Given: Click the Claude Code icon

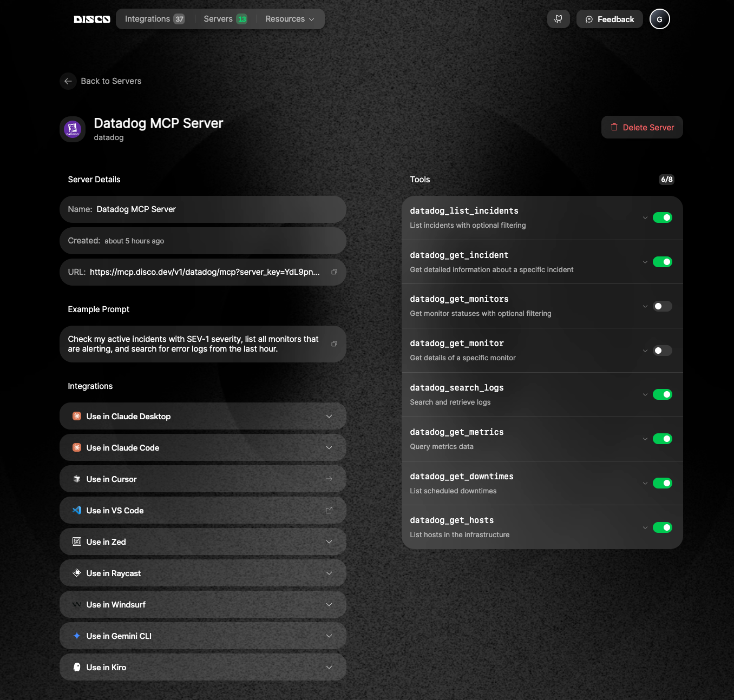Looking at the screenshot, I should 77,448.
